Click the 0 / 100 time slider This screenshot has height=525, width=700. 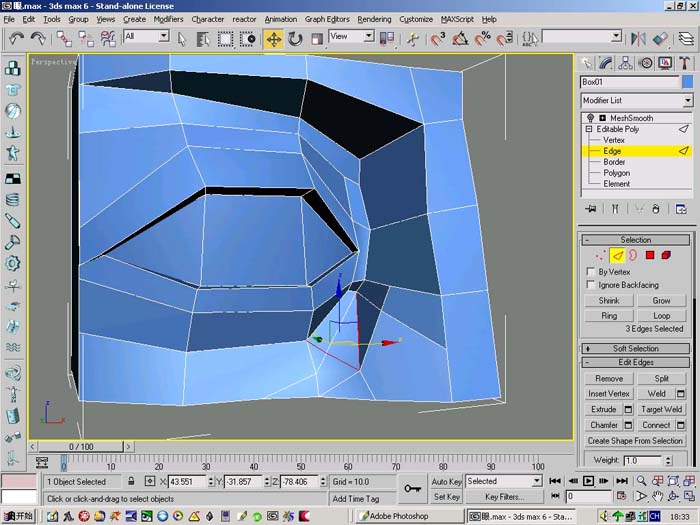(x=81, y=446)
